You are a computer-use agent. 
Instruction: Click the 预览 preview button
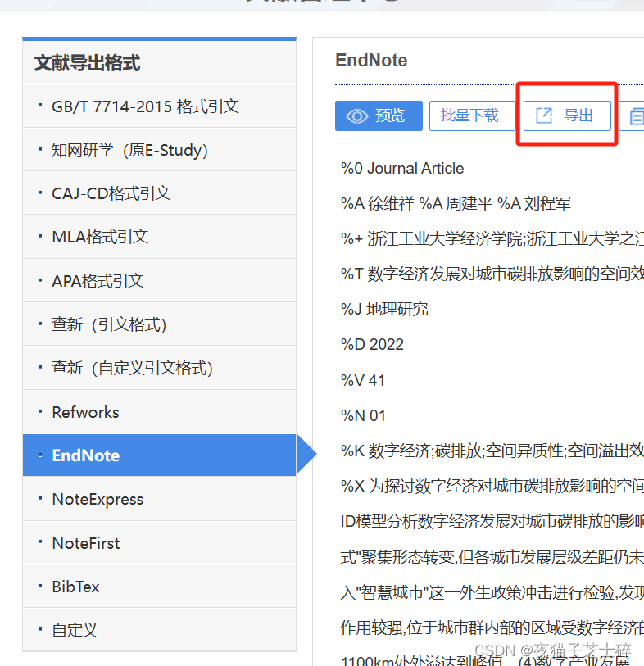coord(379,116)
